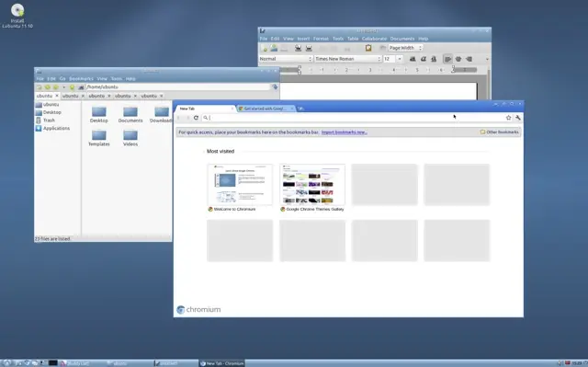Click the file manager path field /home/ubuntu
588x367 pixels.
[178, 86]
